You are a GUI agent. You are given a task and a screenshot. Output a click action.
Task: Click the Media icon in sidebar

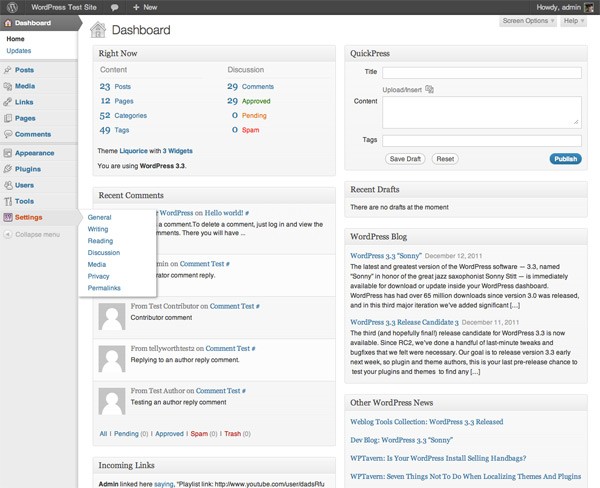(8, 86)
